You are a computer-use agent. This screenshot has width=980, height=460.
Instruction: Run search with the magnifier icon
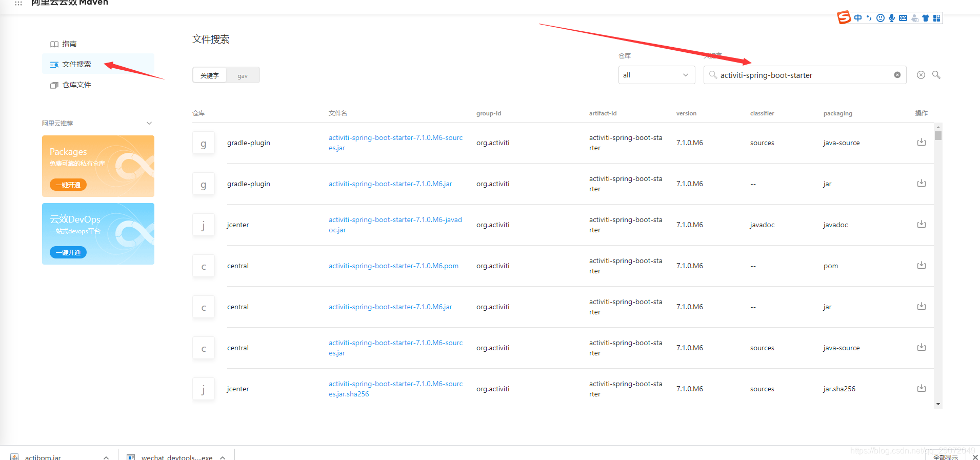coord(936,75)
